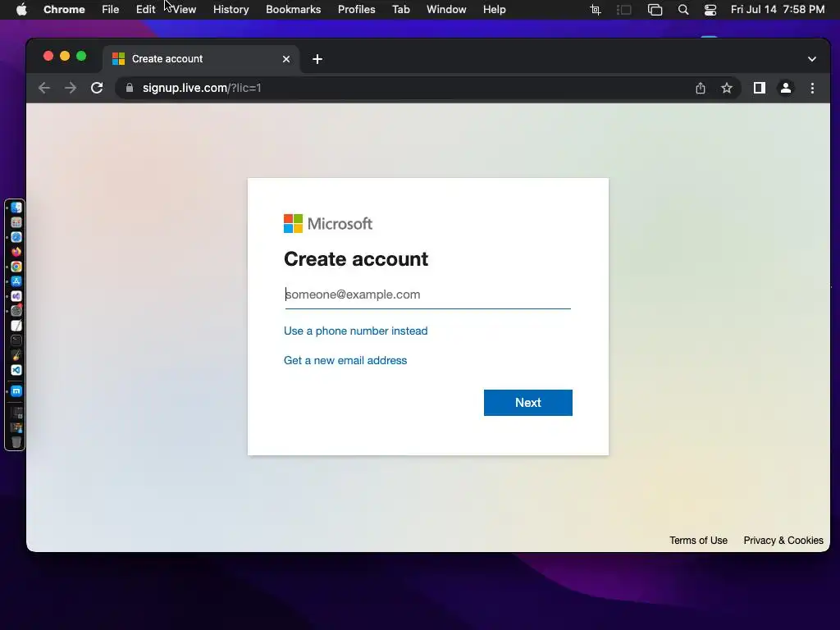
Task: Open Finder from the dock
Action: tap(16, 208)
